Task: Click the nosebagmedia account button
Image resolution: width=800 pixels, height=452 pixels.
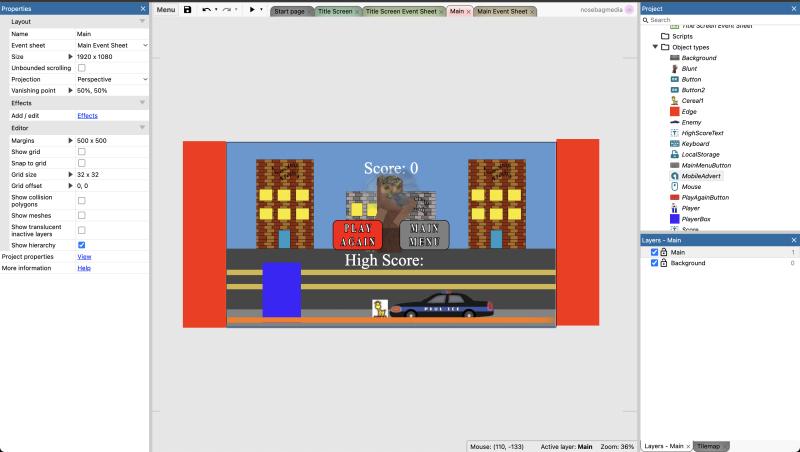Action: click(x=607, y=10)
